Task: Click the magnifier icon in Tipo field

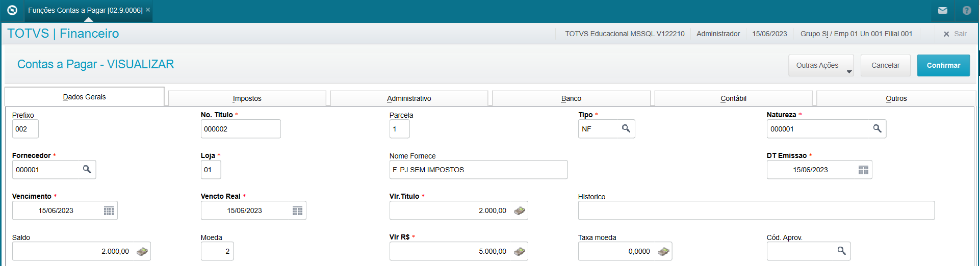Action: tap(626, 129)
